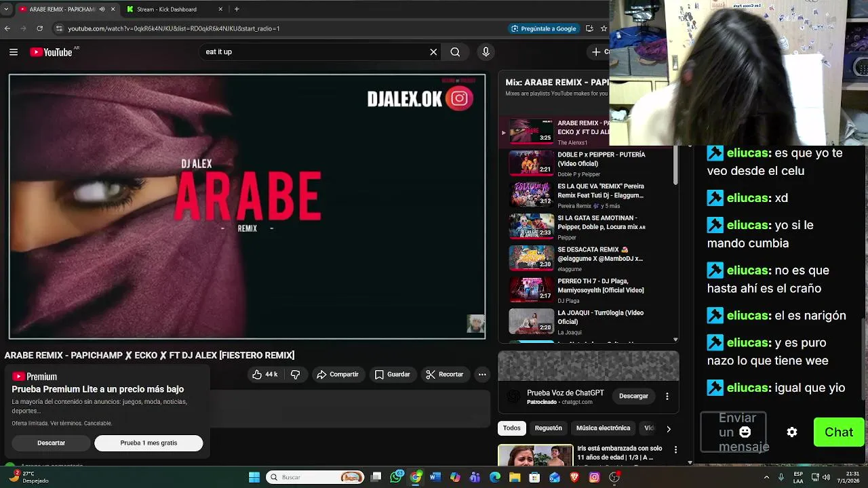Close the Stream - Kick Dashboard tab
868x488 pixels.
coord(220,9)
